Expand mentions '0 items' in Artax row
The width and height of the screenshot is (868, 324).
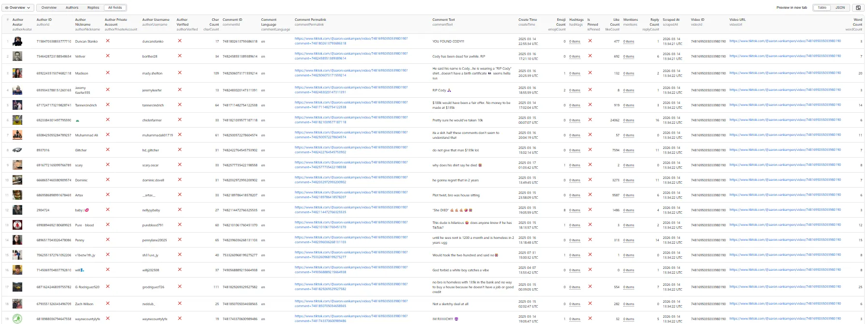coord(629,195)
